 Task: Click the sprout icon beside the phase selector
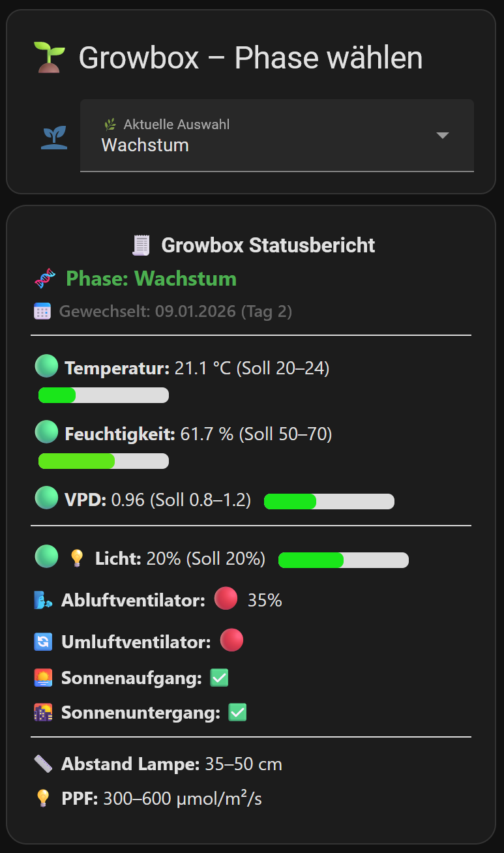(x=53, y=136)
